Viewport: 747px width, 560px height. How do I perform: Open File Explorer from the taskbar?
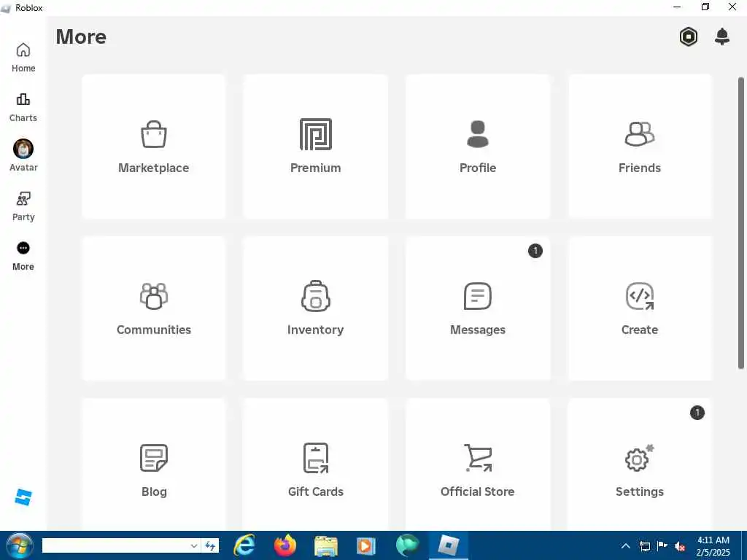pos(326,545)
